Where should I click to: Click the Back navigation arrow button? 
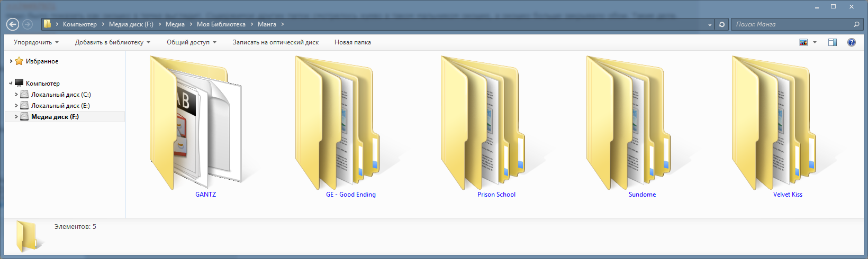coord(13,24)
